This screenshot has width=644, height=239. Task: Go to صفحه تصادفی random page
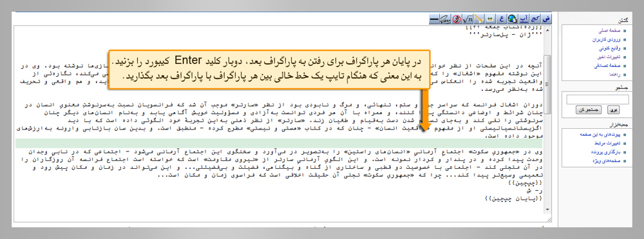(606, 66)
